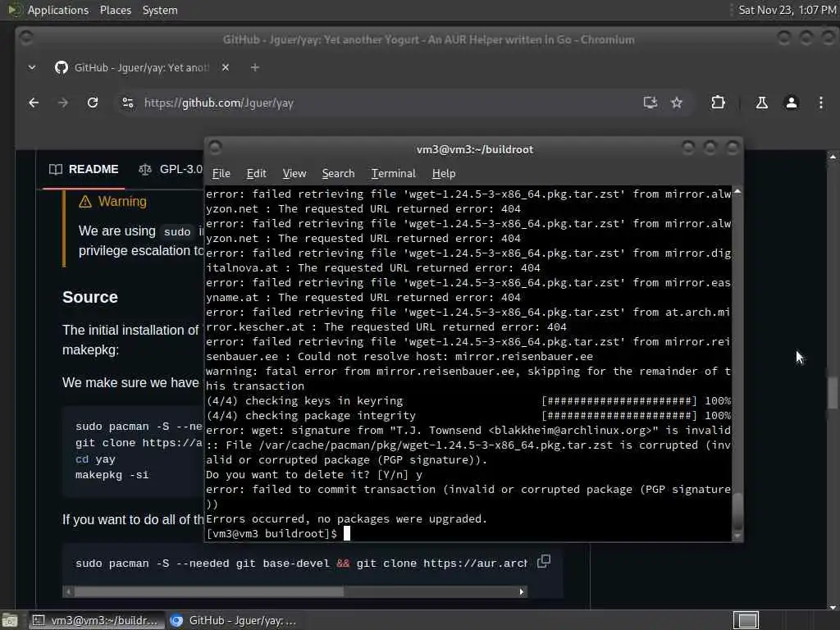Expand the tab search dropdown
Image resolution: width=840 pixels, height=630 pixels.
click(x=32, y=67)
